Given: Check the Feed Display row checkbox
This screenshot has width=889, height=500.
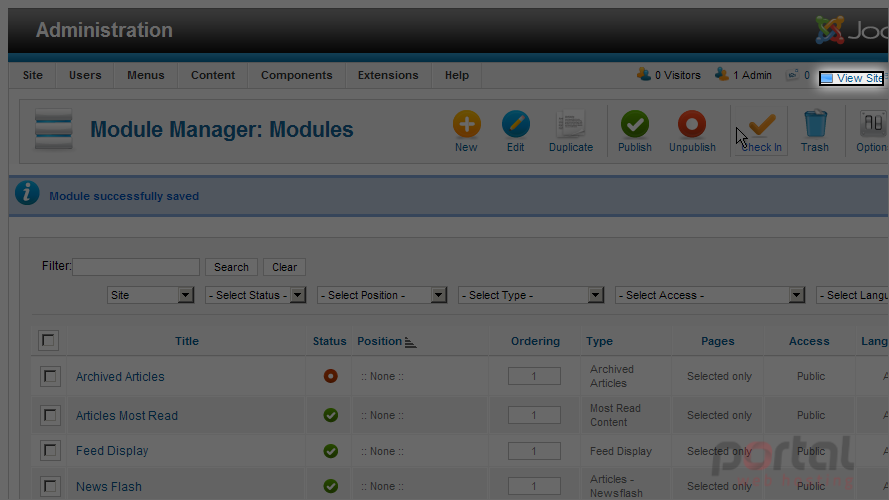Looking at the screenshot, I should [x=50, y=451].
